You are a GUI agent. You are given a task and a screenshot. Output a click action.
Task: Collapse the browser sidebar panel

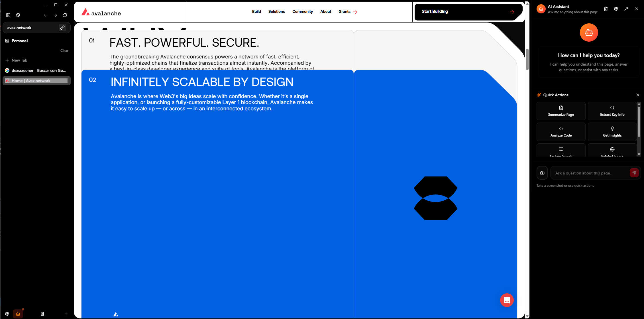tap(8, 15)
